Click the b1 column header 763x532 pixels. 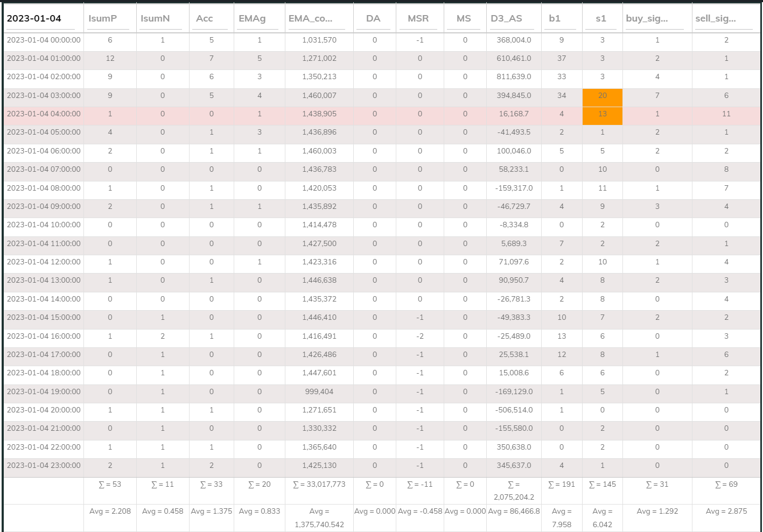pyautogui.click(x=555, y=18)
